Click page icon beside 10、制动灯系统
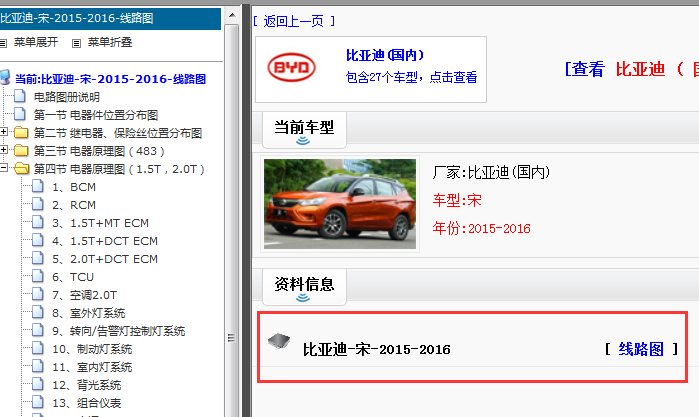 point(38,348)
